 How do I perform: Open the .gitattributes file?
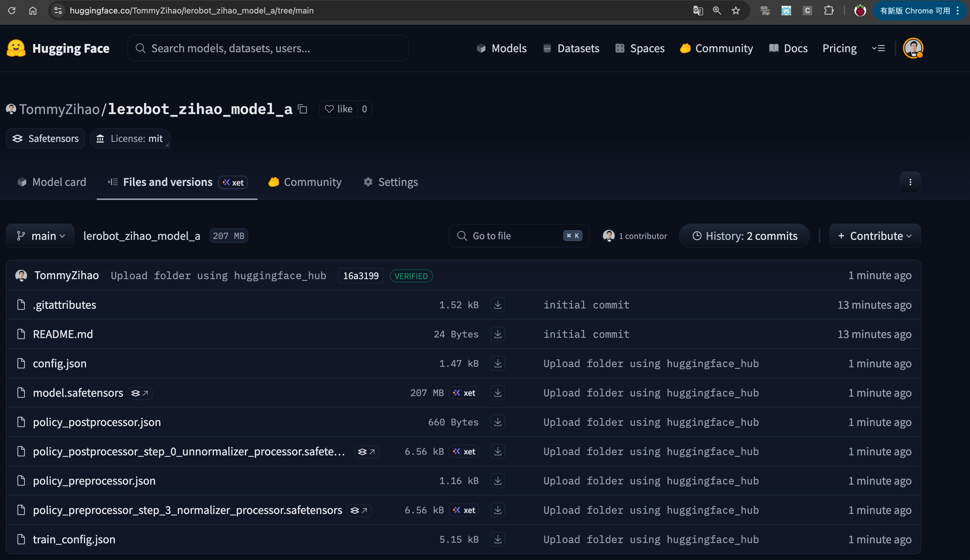click(65, 305)
